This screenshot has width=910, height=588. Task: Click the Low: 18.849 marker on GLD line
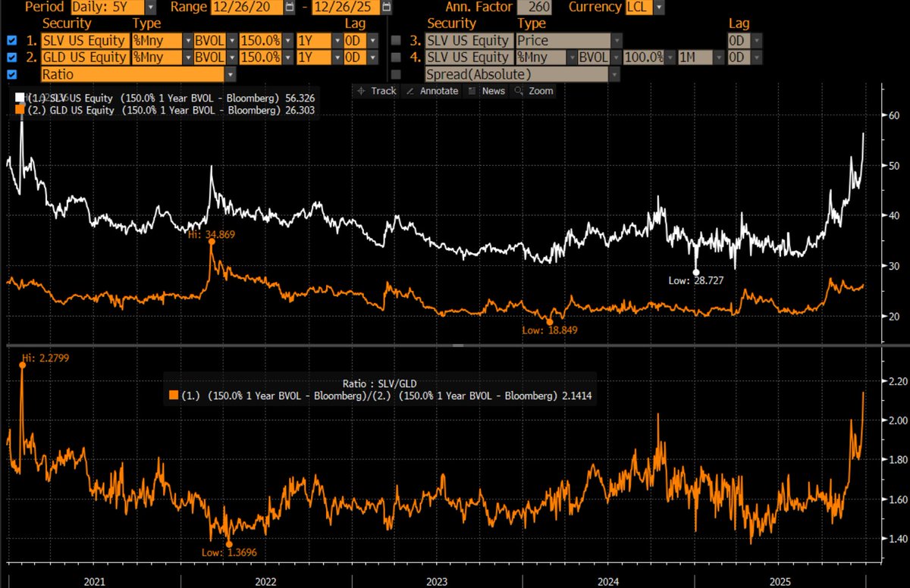(x=550, y=322)
